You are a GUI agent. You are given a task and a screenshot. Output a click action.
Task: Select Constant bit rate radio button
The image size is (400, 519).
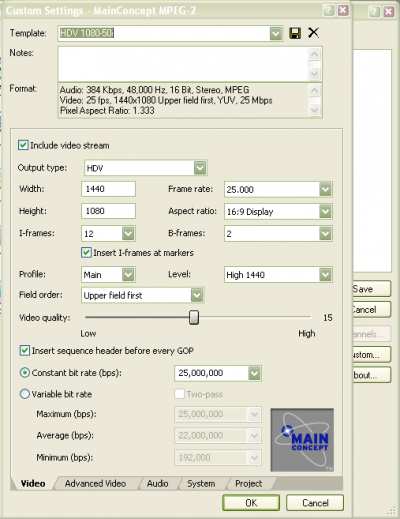(x=25, y=372)
